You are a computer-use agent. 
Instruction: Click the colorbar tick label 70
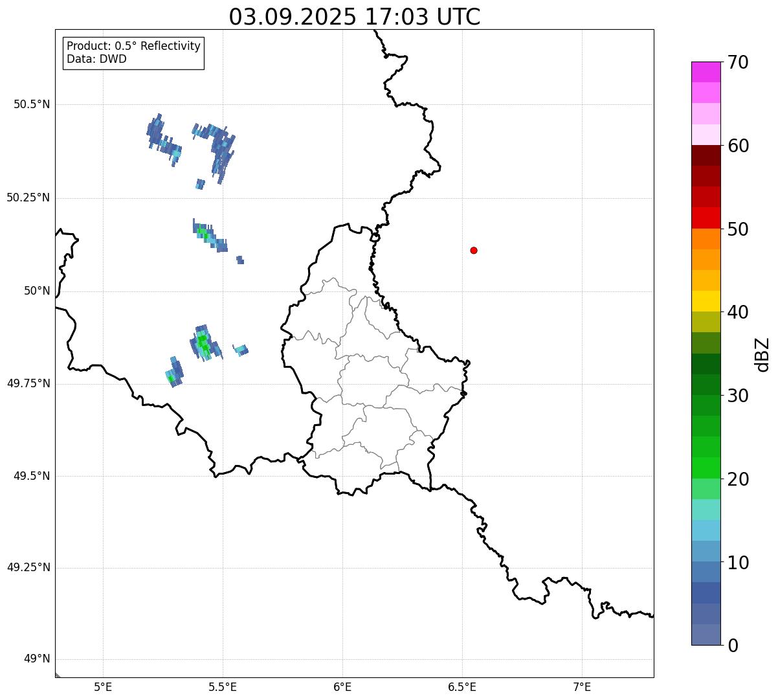[x=738, y=62]
